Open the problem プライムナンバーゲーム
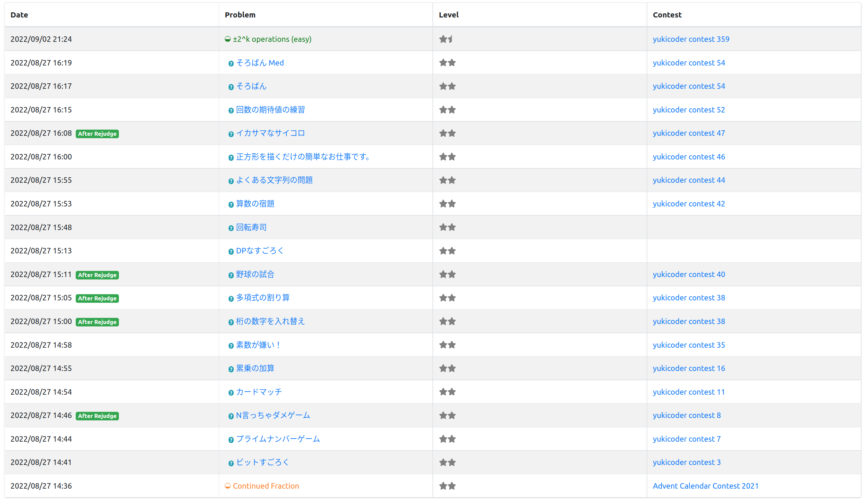Screen dimensions: 868x502 [x=278, y=439]
